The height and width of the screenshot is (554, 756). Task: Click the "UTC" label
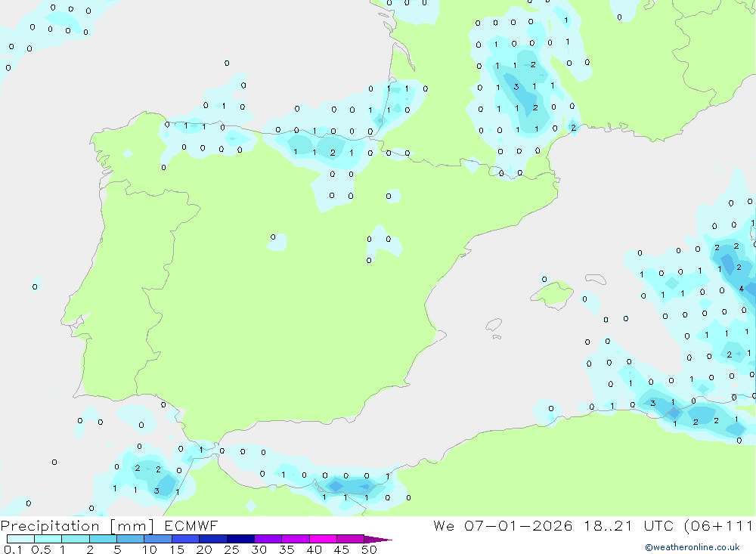pos(658,525)
